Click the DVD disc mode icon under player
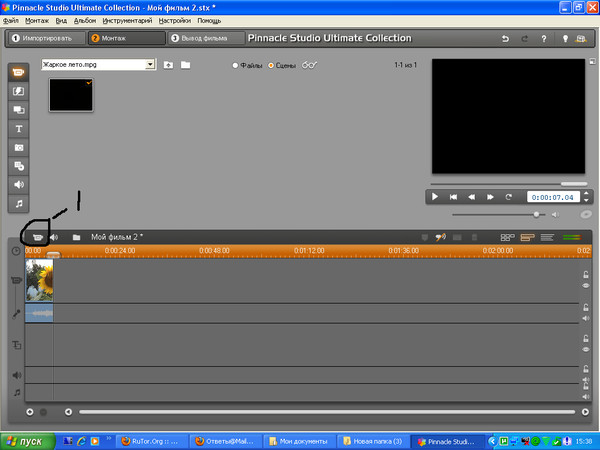This screenshot has height=450, width=600. [x=586, y=215]
